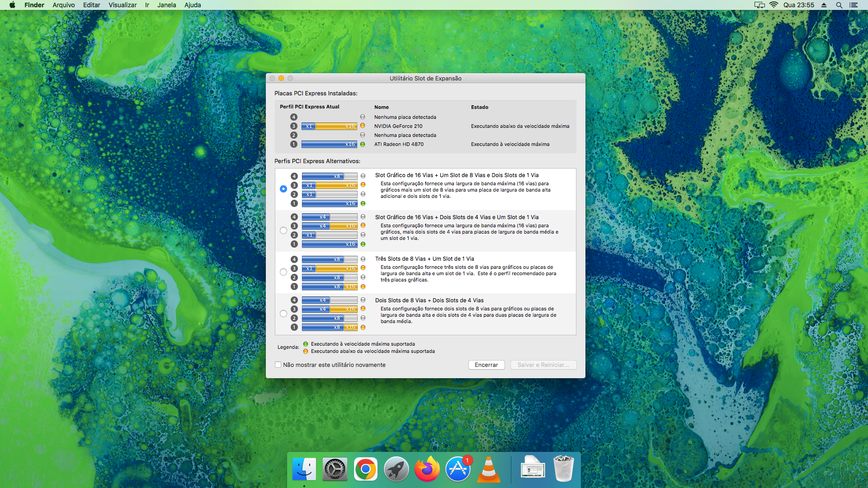
Task: Open Notification Center list icon
Action: [x=854, y=5]
